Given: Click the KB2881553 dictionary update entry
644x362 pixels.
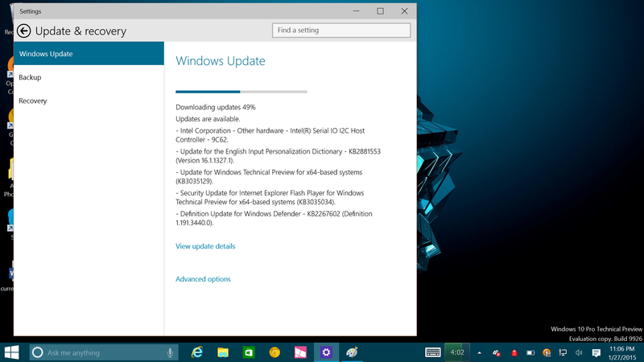Looking at the screenshot, I should [278, 156].
